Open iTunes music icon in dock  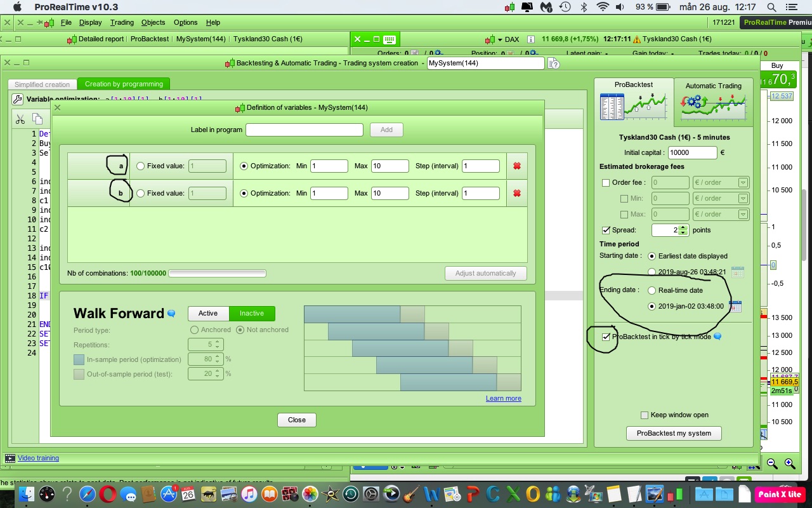click(249, 494)
